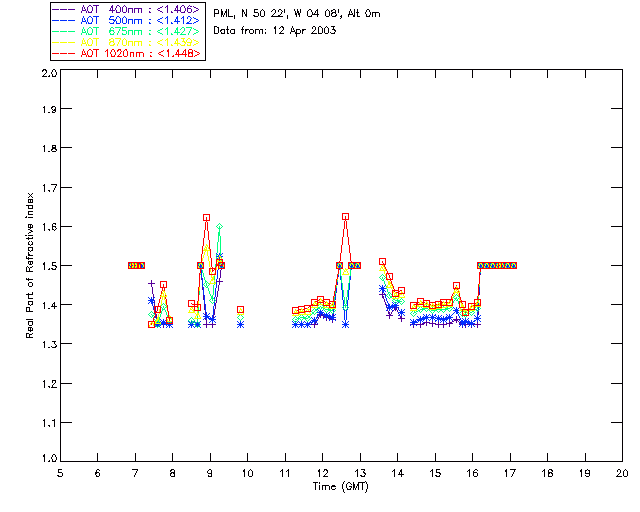Click the x-axis hour label 15
The height and width of the screenshot is (512, 640).
pyautogui.click(x=435, y=473)
